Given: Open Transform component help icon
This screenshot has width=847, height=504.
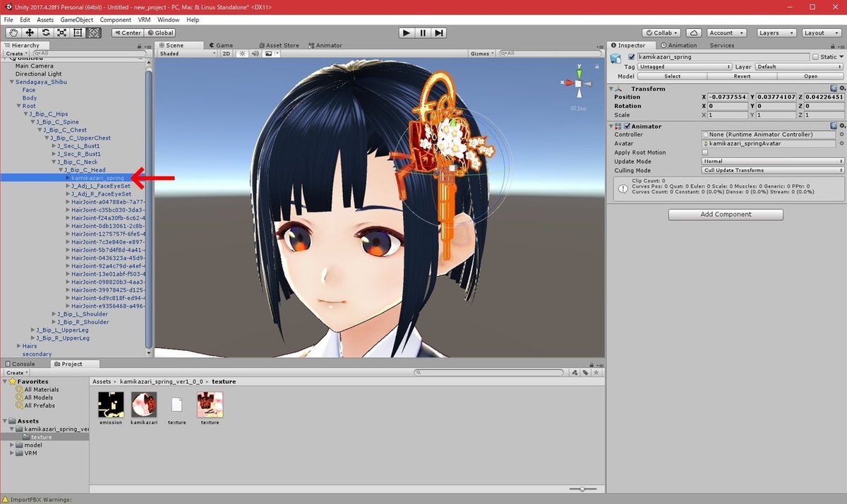Looking at the screenshot, I should pos(834,89).
